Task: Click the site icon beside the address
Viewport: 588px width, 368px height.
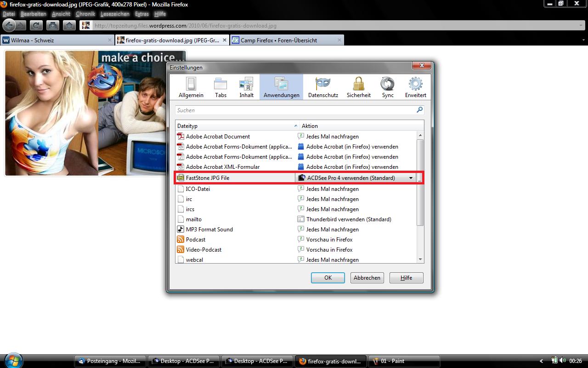Action: (85, 26)
